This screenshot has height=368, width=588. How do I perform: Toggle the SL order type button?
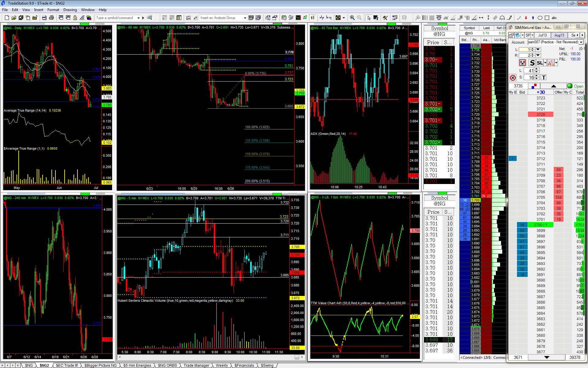540,63
